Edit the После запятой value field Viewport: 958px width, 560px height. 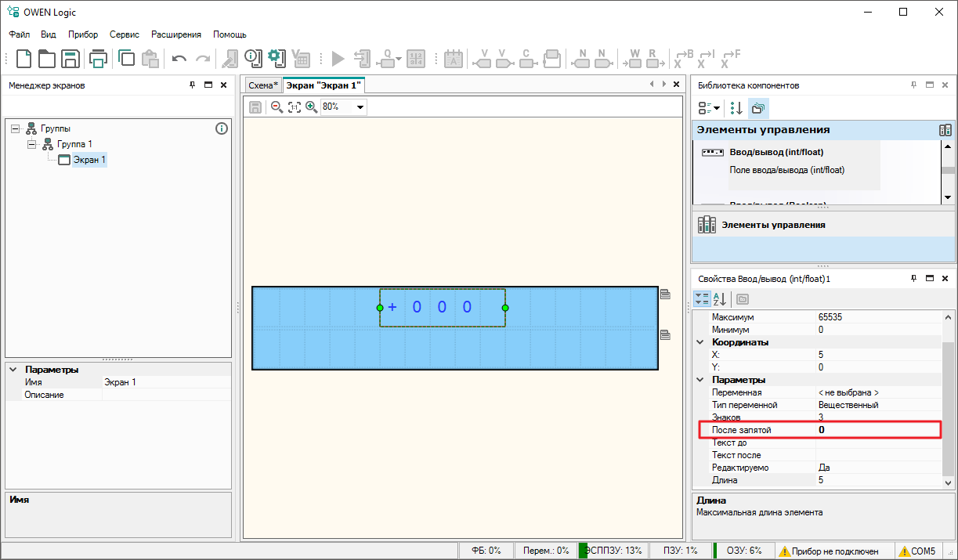click(877, 430)
